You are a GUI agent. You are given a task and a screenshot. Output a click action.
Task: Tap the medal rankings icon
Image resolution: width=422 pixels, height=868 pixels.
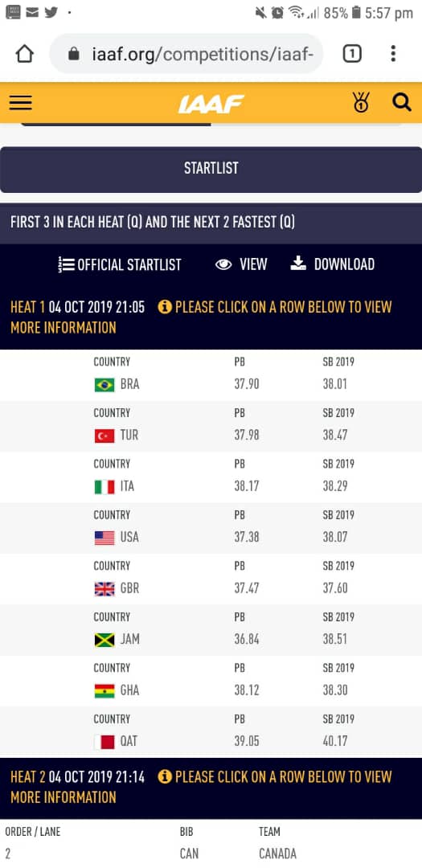(361, 102)
